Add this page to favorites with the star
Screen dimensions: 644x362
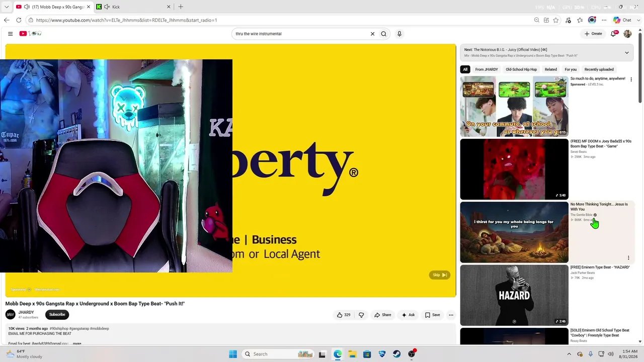[x=556, y=20]
